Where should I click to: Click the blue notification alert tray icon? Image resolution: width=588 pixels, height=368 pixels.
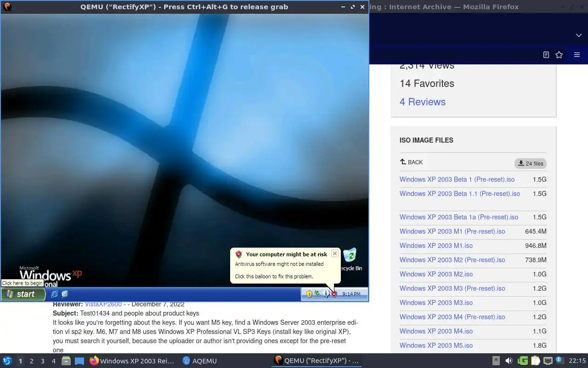560,360
